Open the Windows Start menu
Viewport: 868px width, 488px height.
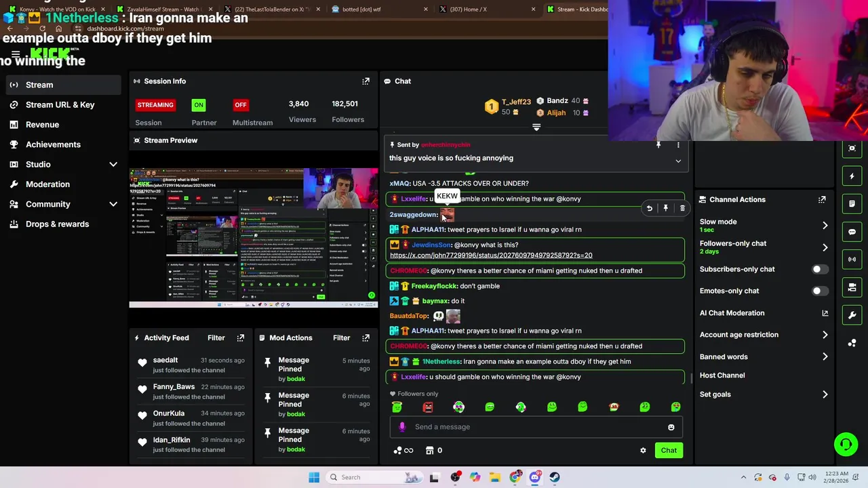coord(313,477)
